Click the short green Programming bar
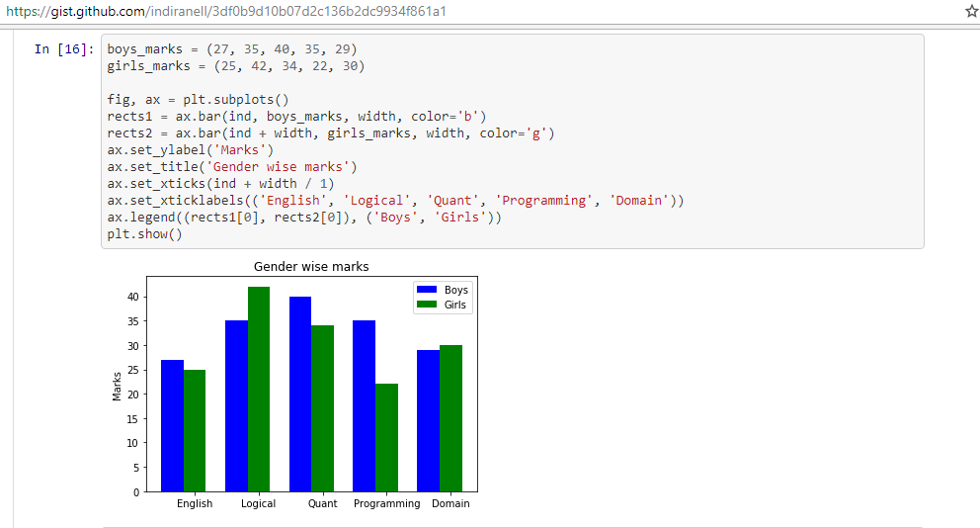The image size is (980, 528). click(x=387, y=438)
